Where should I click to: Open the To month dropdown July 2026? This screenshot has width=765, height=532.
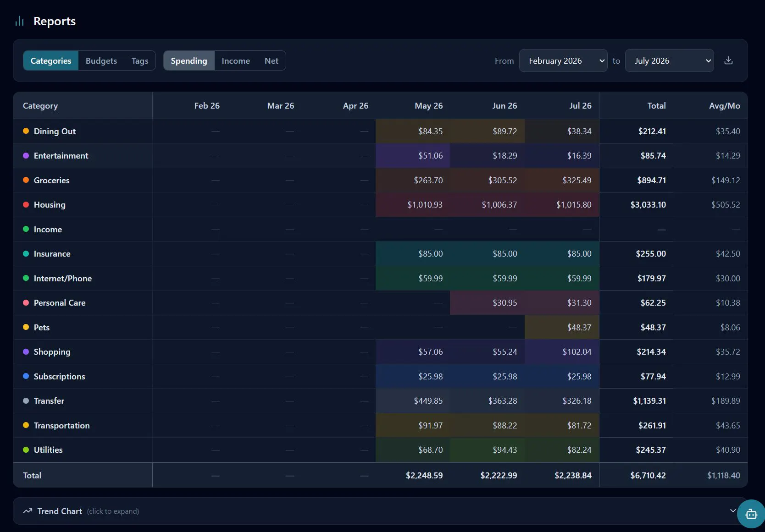pyautogui.click(x=669, y=60)
